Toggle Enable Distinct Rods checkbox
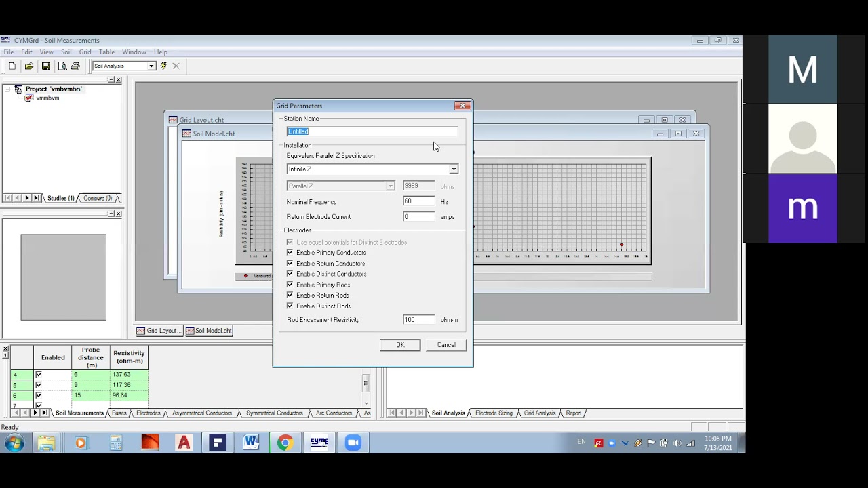The height and width of the screenshot is (488, 868). 290,306
